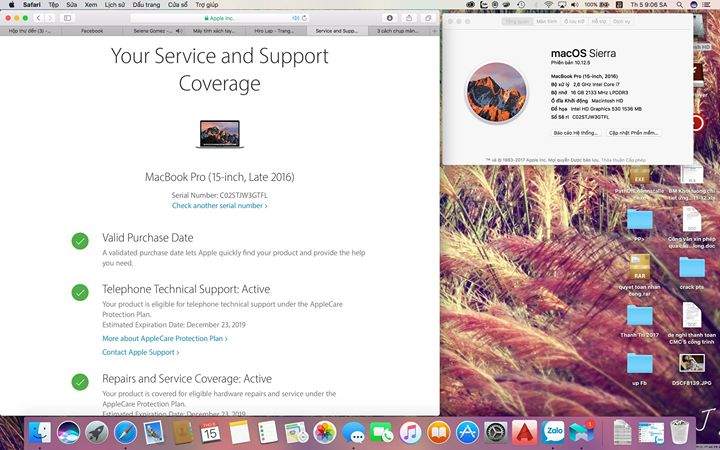This screenshot has height=450, width=720.
Task: Open iTunes music icon in Dock
Action: coord(411,433)
